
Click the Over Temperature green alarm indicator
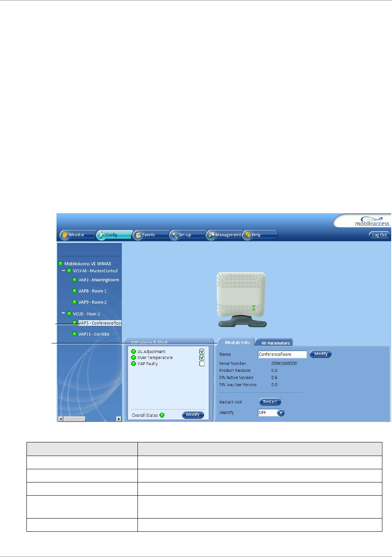[x=133, y=357]
